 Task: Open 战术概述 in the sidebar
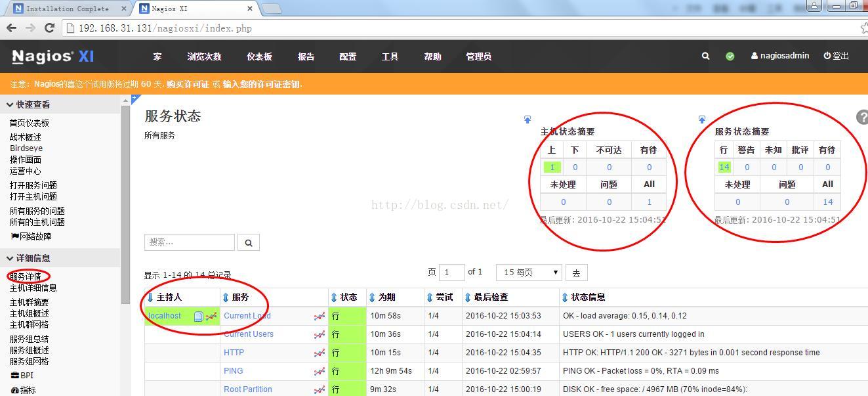(25, 137)
